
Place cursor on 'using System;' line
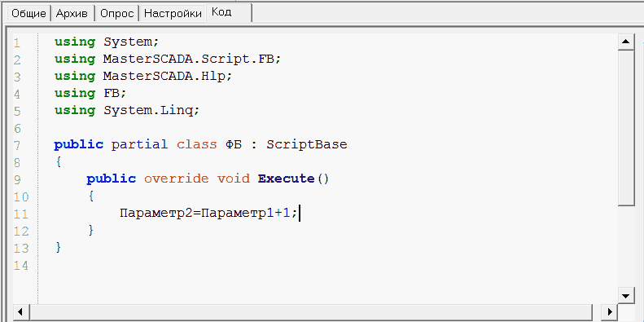[107, 42]
